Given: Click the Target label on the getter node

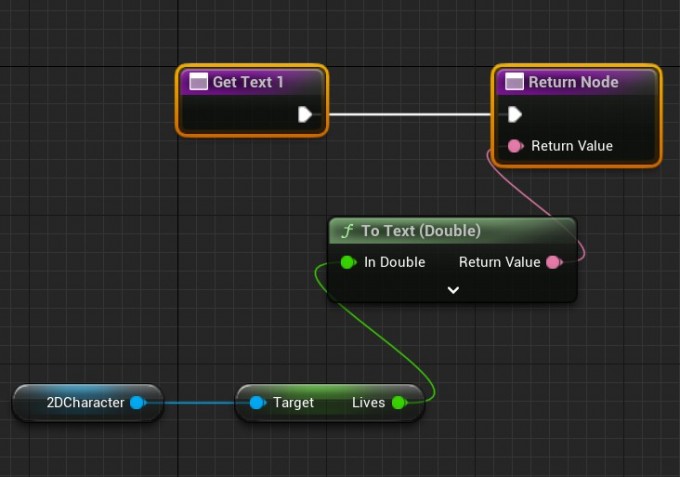Looking at the screenshot, I should (293, 403).
